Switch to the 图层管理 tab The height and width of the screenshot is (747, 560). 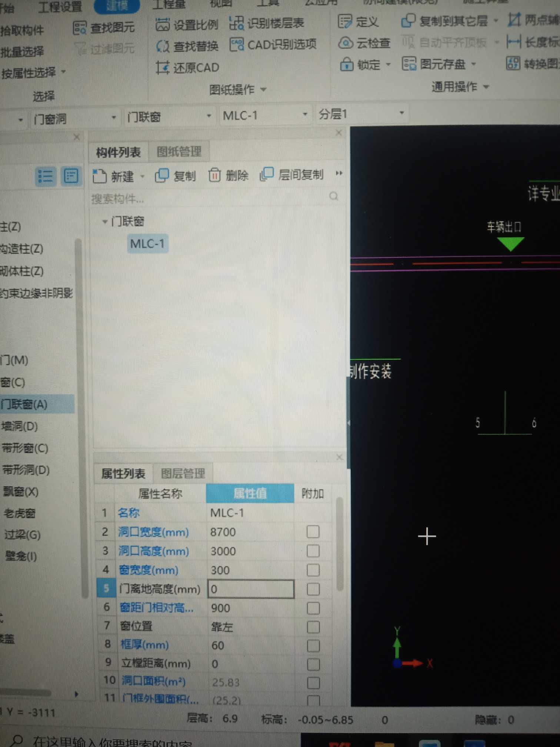coord(183,473)
